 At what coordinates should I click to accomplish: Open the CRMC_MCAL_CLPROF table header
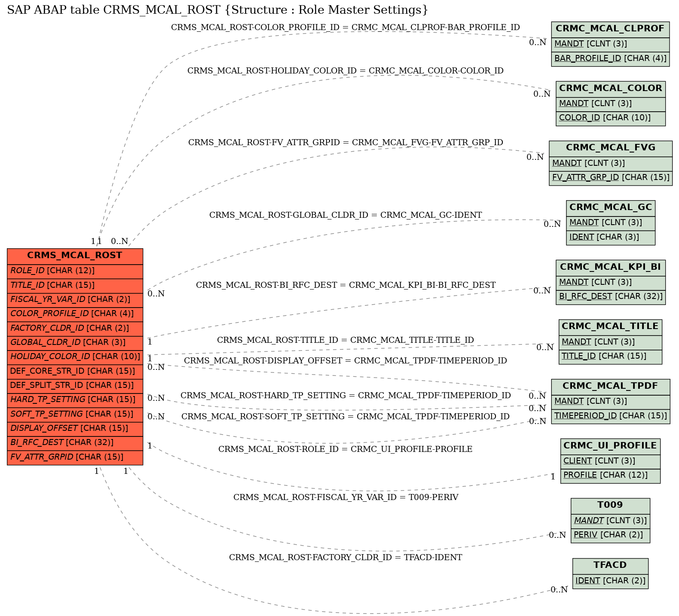(610, 29)
